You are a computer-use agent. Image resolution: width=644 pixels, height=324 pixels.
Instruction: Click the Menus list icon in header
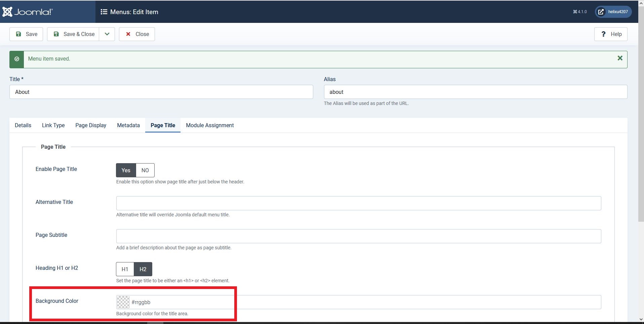click(104, 12)
